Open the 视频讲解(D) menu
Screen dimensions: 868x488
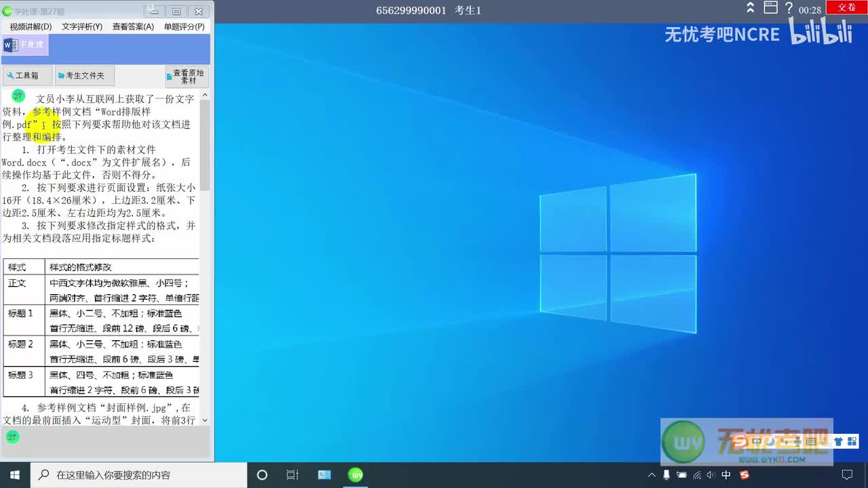coord(31,26)
